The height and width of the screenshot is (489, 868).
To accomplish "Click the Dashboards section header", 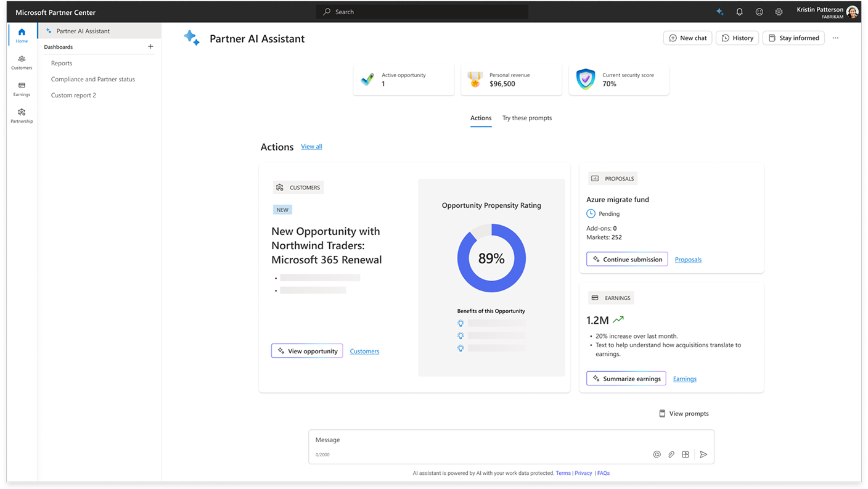I will (59, 47).
